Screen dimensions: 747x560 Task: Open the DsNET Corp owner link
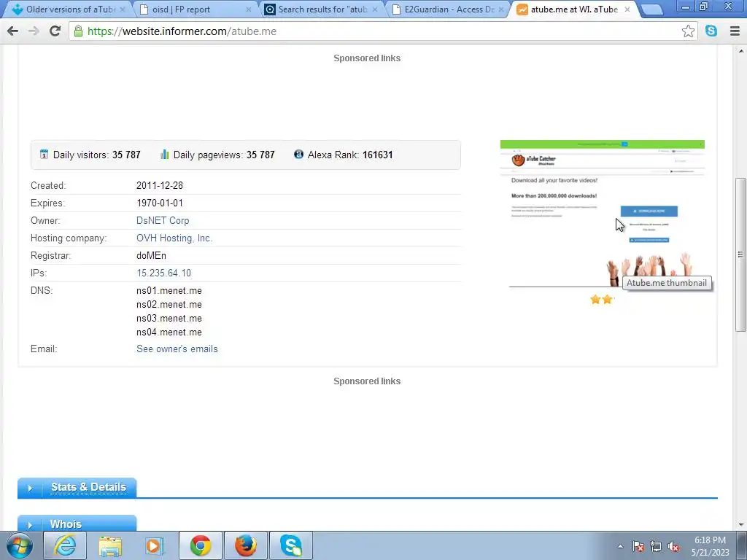pos(163,220)
